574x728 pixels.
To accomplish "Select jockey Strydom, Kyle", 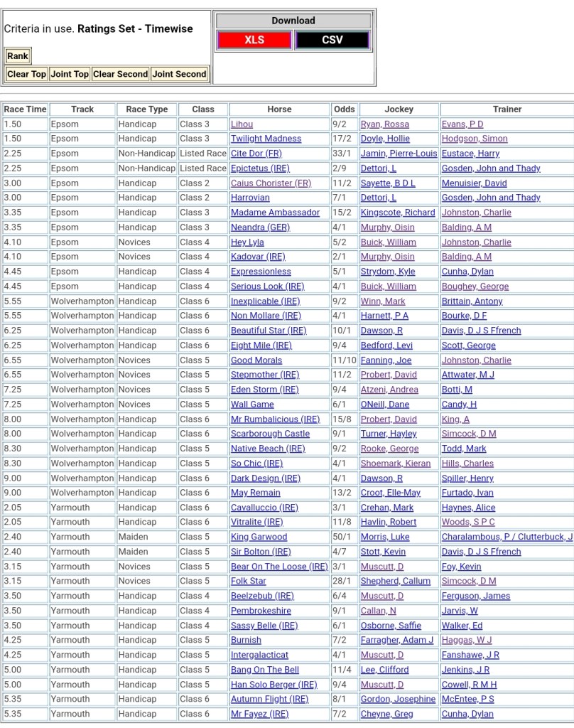I will click(x=387, y=272).
